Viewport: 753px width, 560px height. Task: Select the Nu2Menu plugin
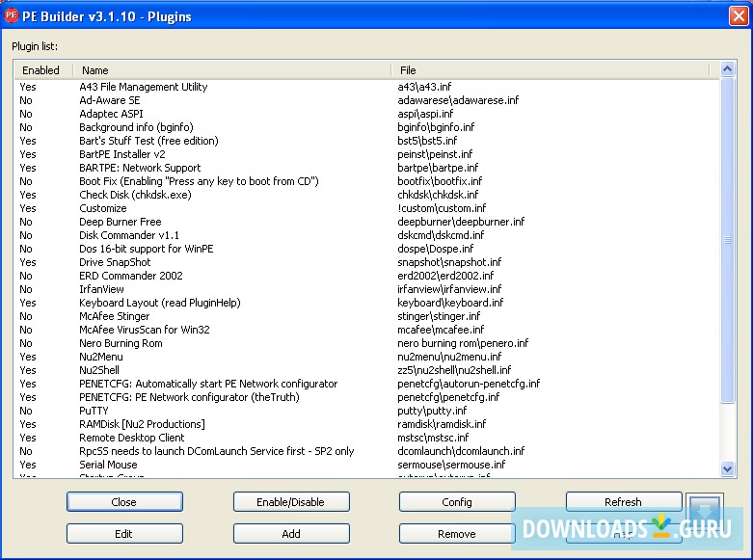(x=101, y=357)
